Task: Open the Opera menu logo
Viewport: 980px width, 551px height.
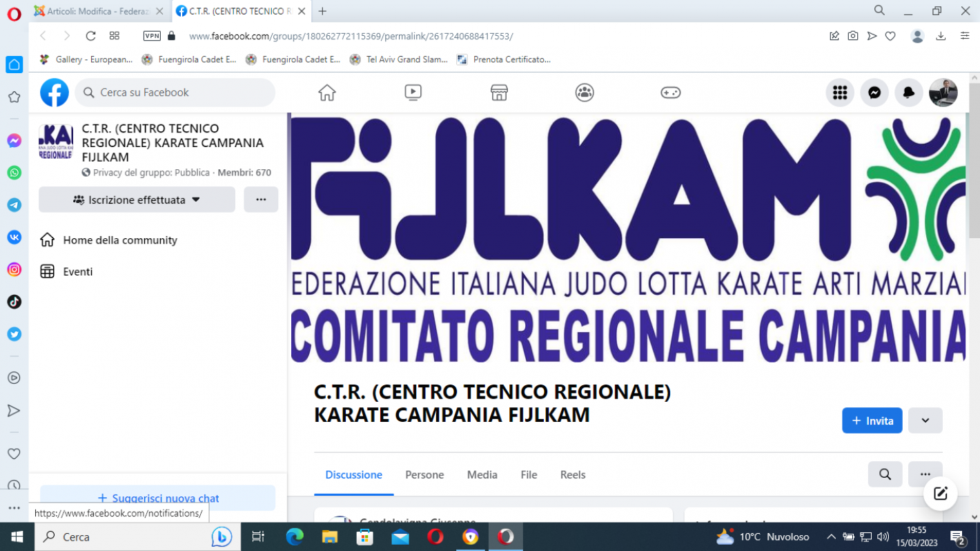Action: pos(14,14)
